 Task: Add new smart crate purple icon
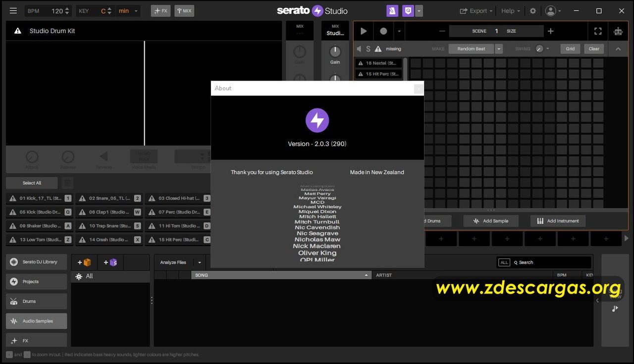point(110,262)
